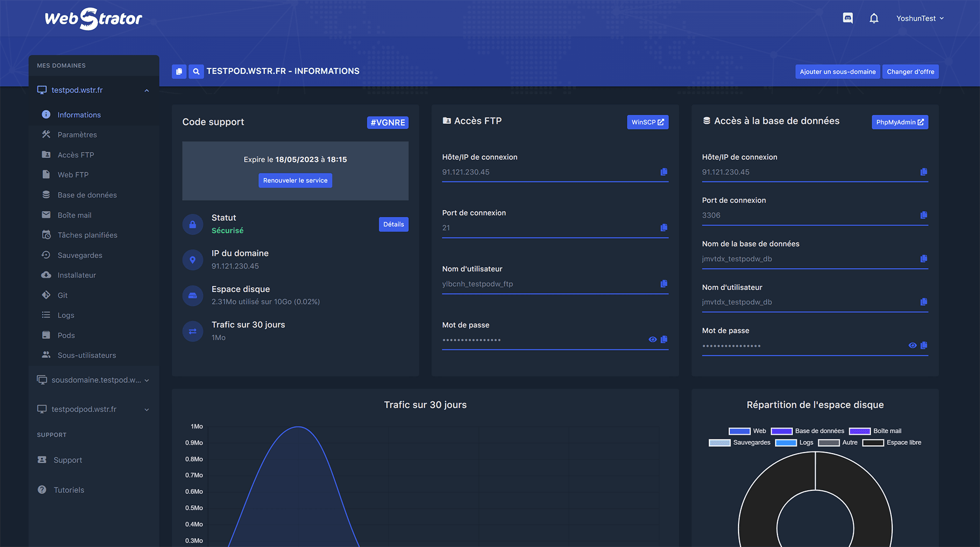Open the notifications bell

[x=874, y=18]
